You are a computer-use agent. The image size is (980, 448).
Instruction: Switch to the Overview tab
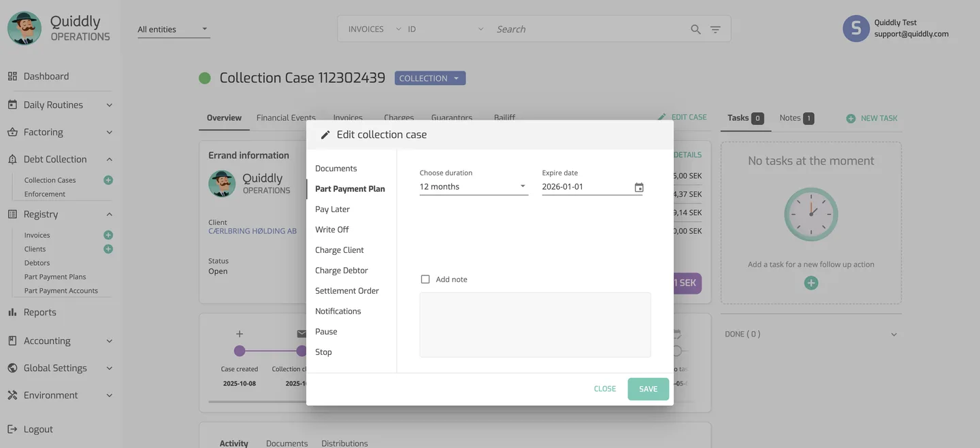pos(224,118)
